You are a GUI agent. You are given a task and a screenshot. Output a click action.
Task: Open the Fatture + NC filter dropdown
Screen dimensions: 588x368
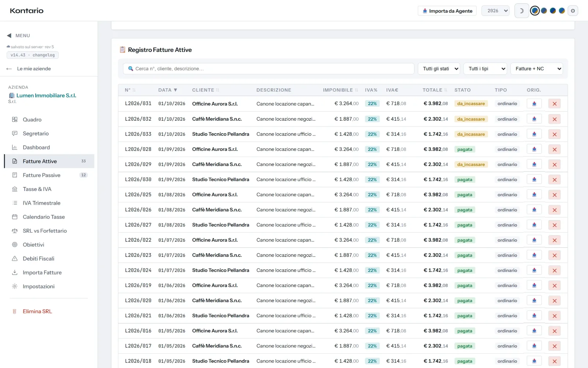537,69
